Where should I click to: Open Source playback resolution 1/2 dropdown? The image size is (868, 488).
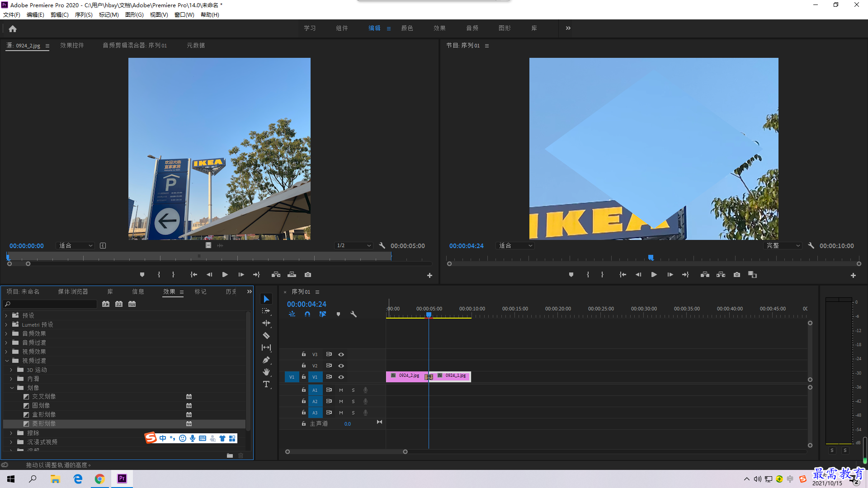pyautogui.click(x=354, y=246)
